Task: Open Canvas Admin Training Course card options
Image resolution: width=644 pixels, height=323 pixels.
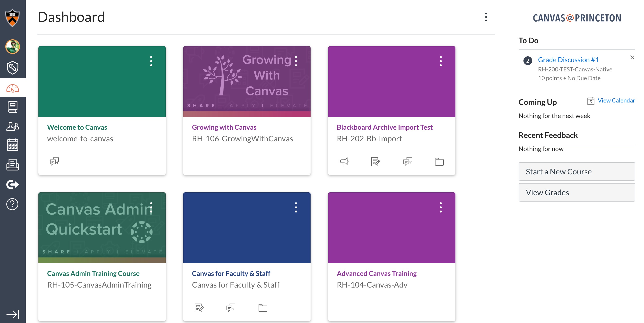Action: [151, 207]
